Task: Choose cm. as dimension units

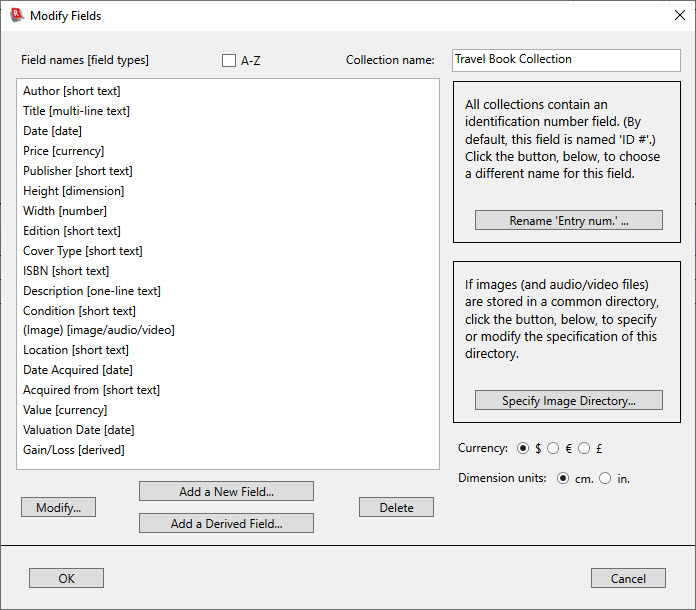Action: pyautogui.click(x=563, y=479)
